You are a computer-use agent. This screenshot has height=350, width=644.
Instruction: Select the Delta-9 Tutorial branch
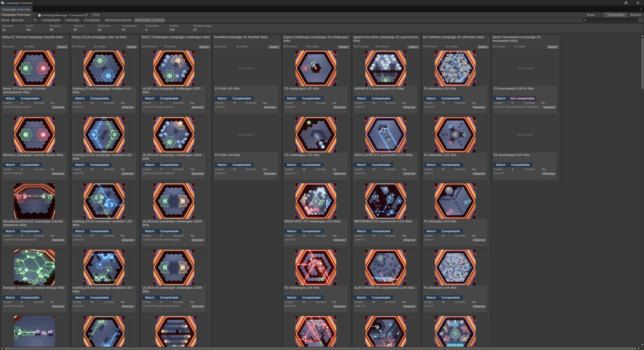point(62,47)
